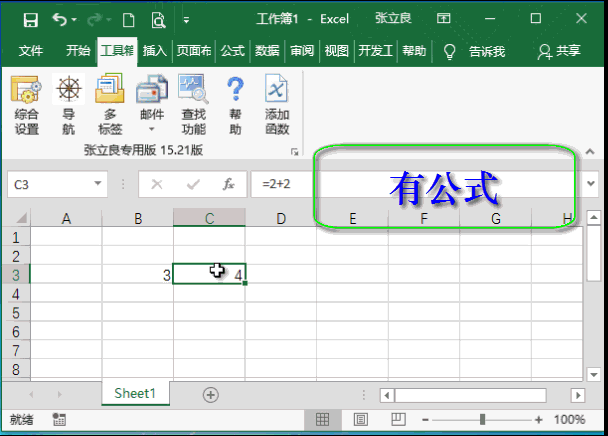Click the fx insert function icon
608x436 pixels.
[x=228, y=184]
